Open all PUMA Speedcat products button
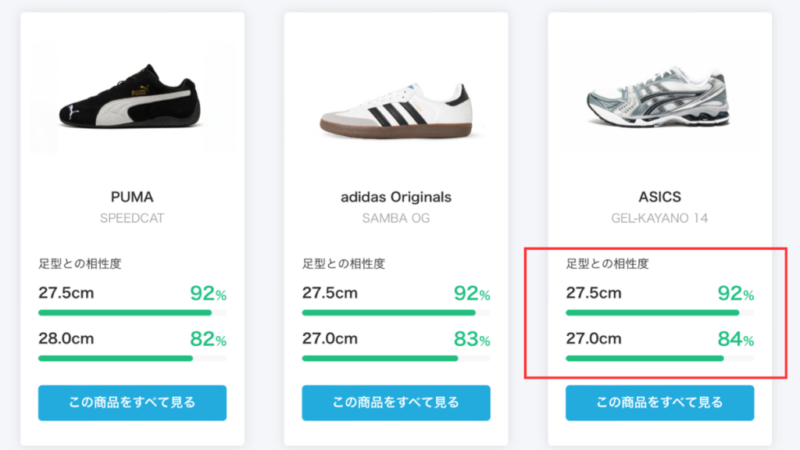Screen dimensions: 800x450 coord(132,403)
